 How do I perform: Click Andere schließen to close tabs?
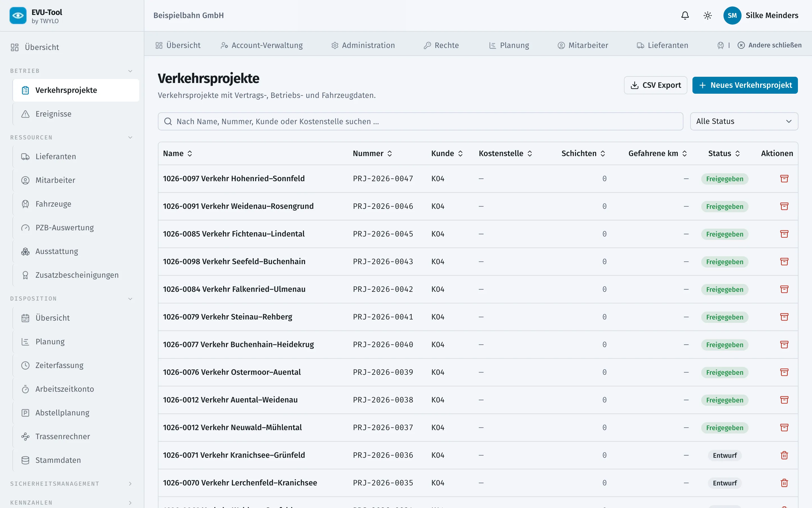(x=769, y=45)
